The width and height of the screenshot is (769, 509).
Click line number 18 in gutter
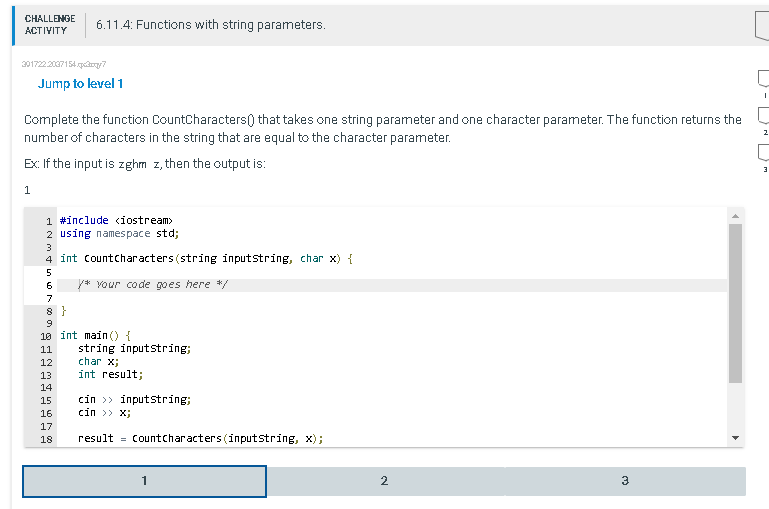46,439
